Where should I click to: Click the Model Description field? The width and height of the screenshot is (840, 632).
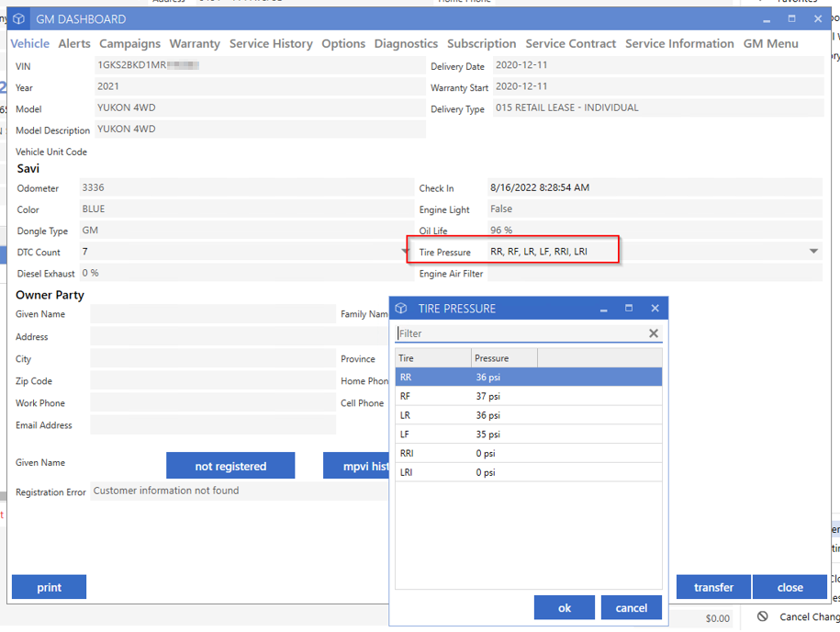click(x=261, y=130)
